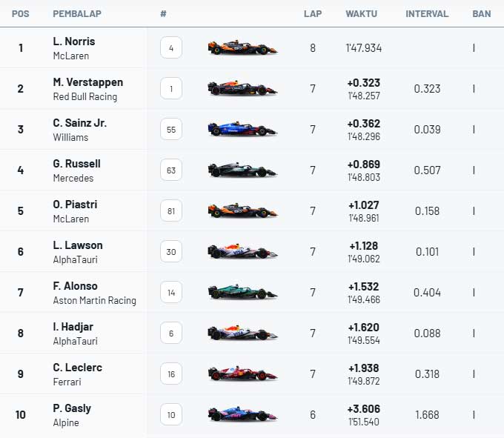Sort by POS column header
504x438 pixels.
[20, 13]
